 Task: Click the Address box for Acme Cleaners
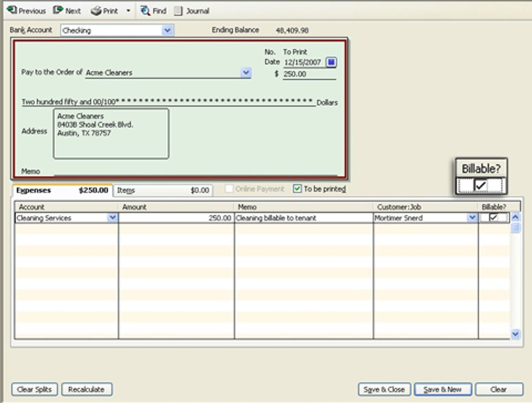(x=111, y=133)
